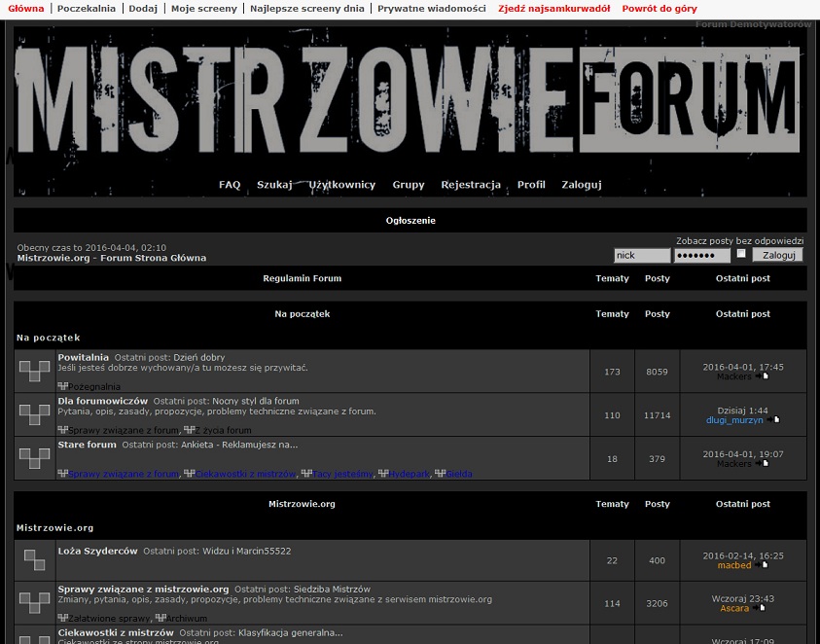Focus the nick username input field
Screen dimensions: 820x644
pyautogui.click(x=642, y=255)
